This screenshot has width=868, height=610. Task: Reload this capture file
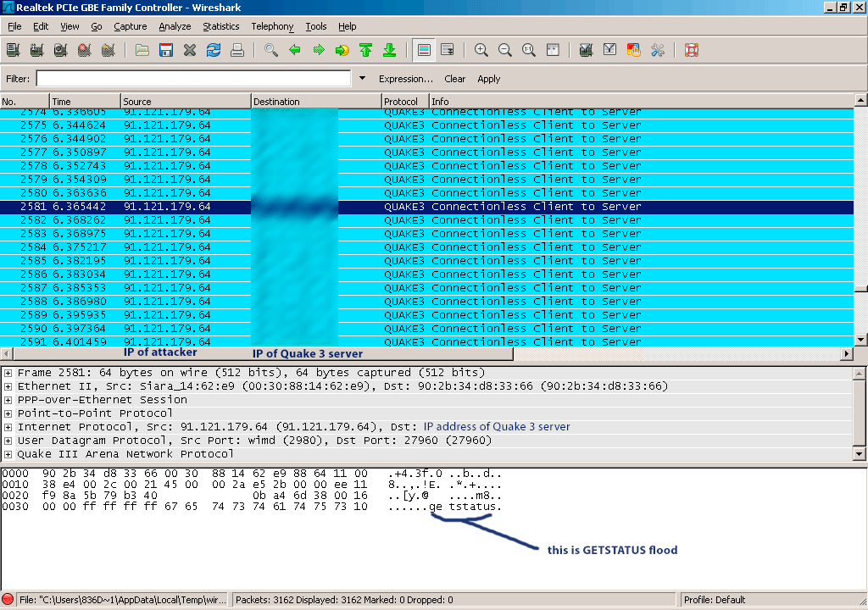214,50
